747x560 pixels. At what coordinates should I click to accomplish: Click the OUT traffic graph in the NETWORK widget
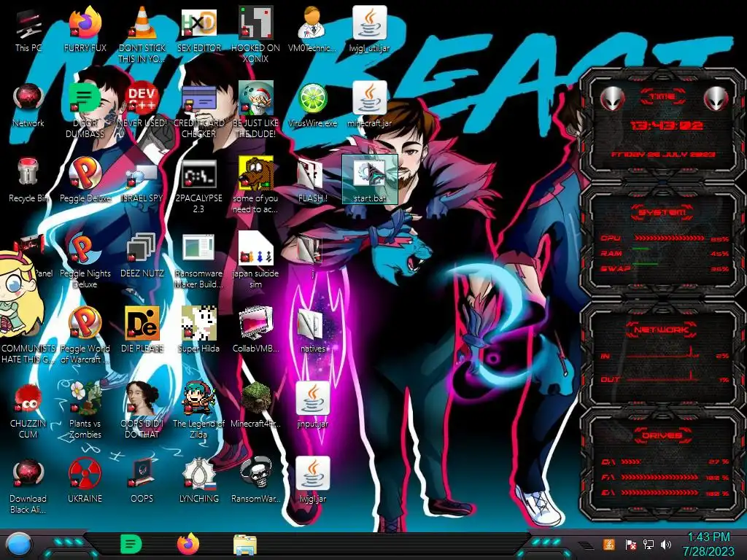pyautogui.click(x=664, y=376)
